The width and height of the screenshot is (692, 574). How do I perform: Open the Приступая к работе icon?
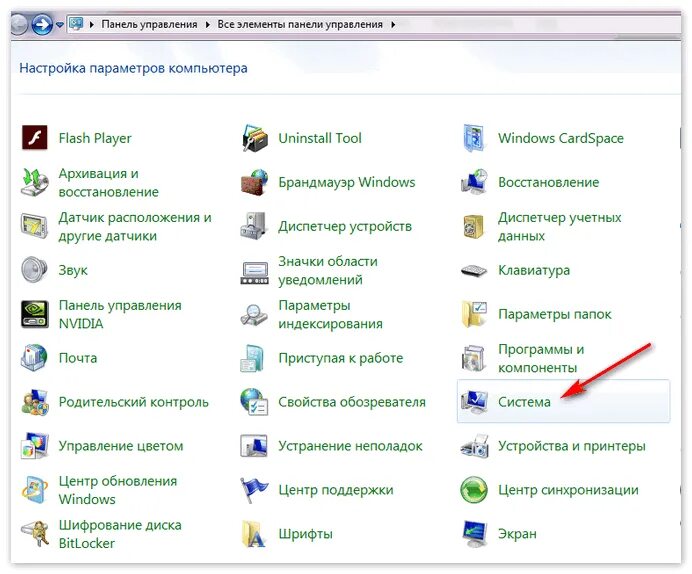click(252, 357)
